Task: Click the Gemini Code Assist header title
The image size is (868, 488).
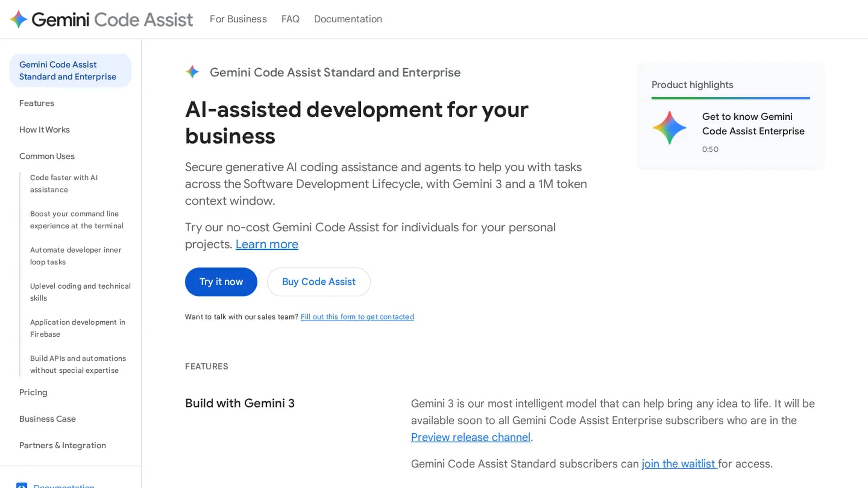Action: point(112,19)
